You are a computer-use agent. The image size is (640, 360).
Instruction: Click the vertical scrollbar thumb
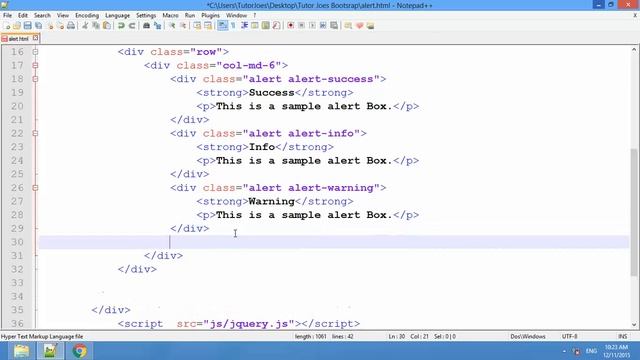click(634, 212)
